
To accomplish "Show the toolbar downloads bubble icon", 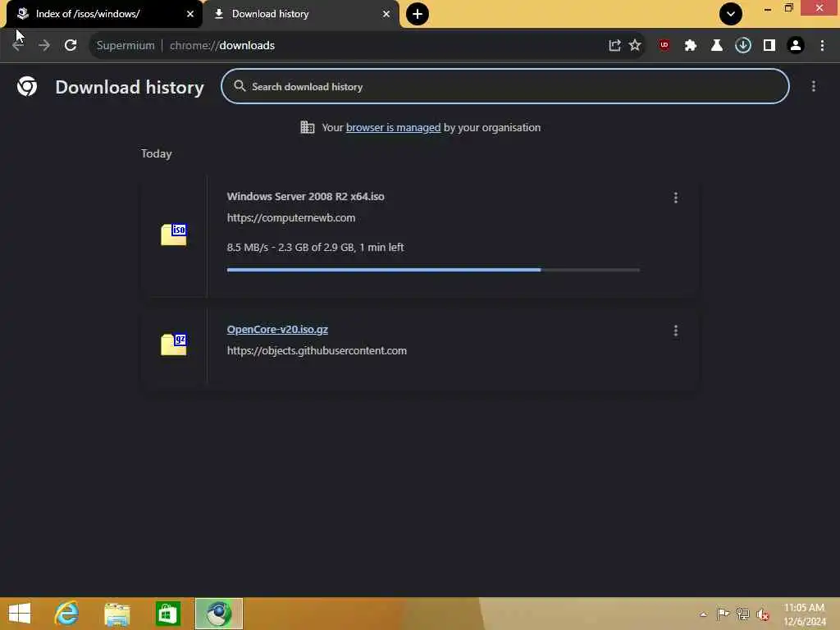I will click(x=743, y=46).
